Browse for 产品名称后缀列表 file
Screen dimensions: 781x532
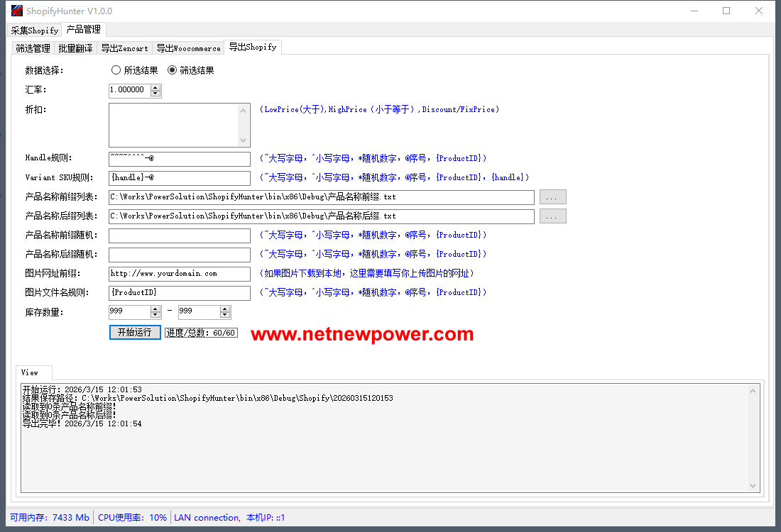[x=552, y=216]
